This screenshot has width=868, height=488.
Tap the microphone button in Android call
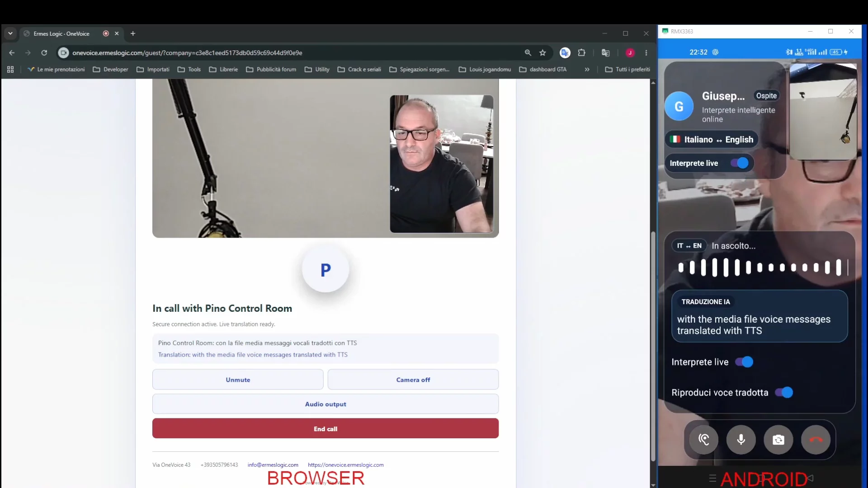tap(741, 440)
